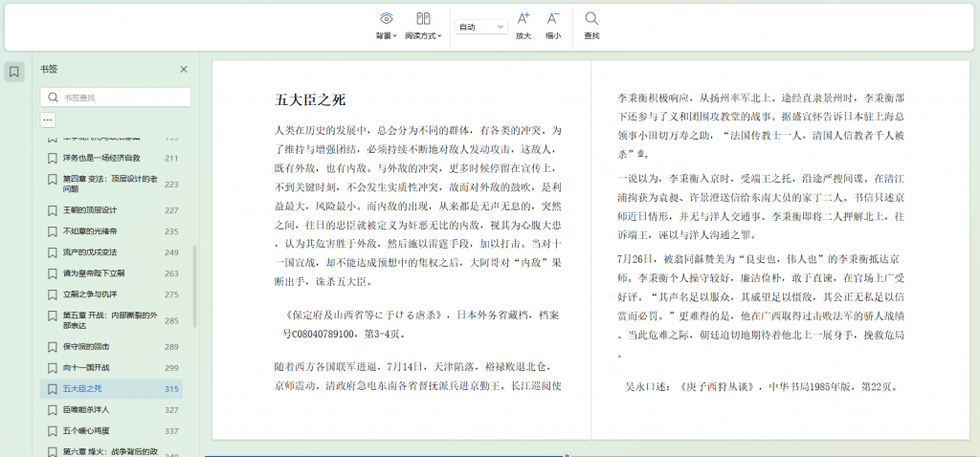Click bookmark icon beside 臣唯能杀洋人
The image size is (980, 457).
[52, 410]
